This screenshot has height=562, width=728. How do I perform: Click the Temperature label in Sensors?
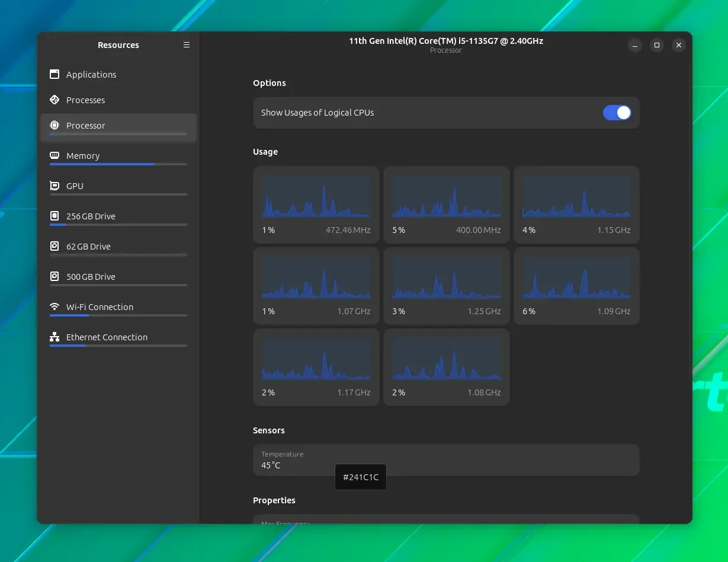[x=282, y=454]
